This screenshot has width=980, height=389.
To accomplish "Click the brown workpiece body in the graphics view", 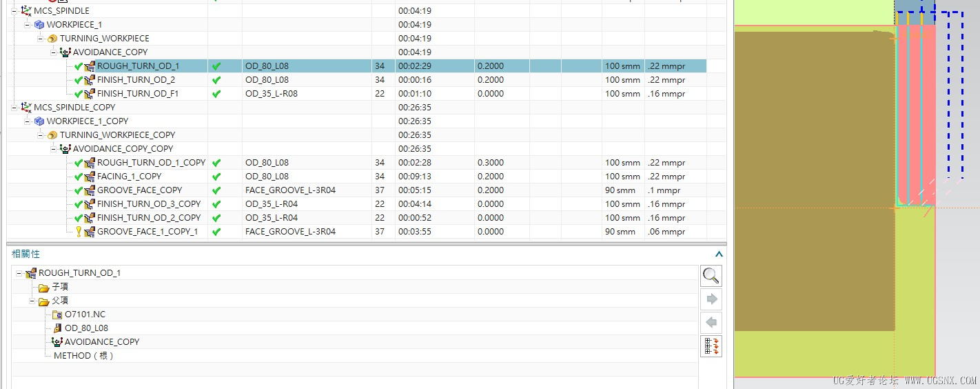I will click(x=813, y=179).
